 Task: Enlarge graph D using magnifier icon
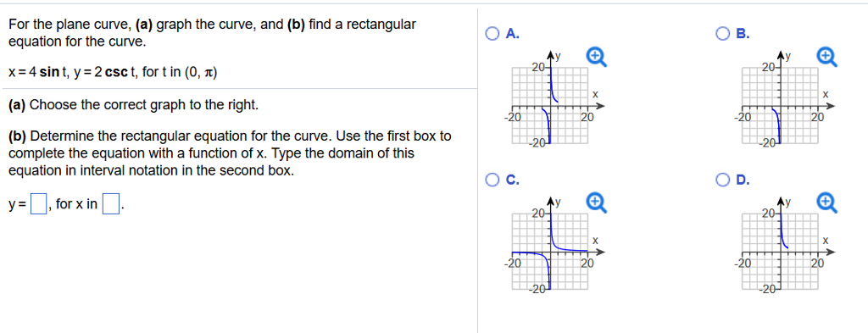pyautogui.click(x=827, y=203)
